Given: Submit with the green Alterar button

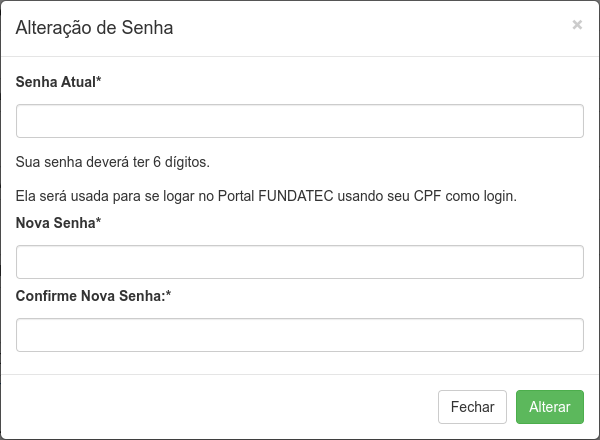Looking at the screenshot, I should click(x=550, y=407).
